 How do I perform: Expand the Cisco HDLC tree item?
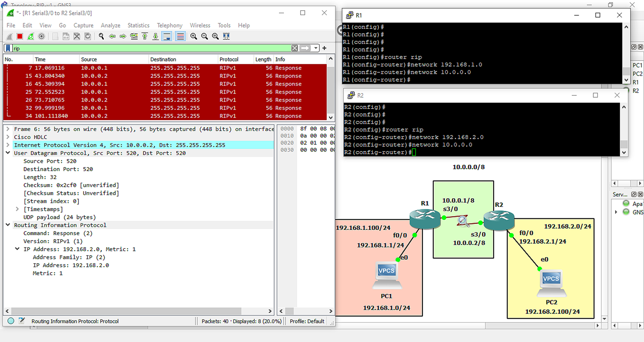8,137
